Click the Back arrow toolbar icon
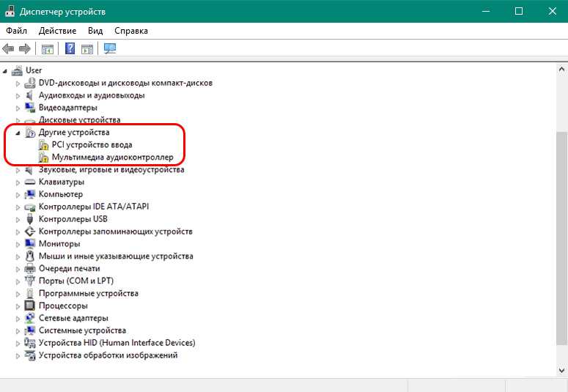 (x=8, y=48)
